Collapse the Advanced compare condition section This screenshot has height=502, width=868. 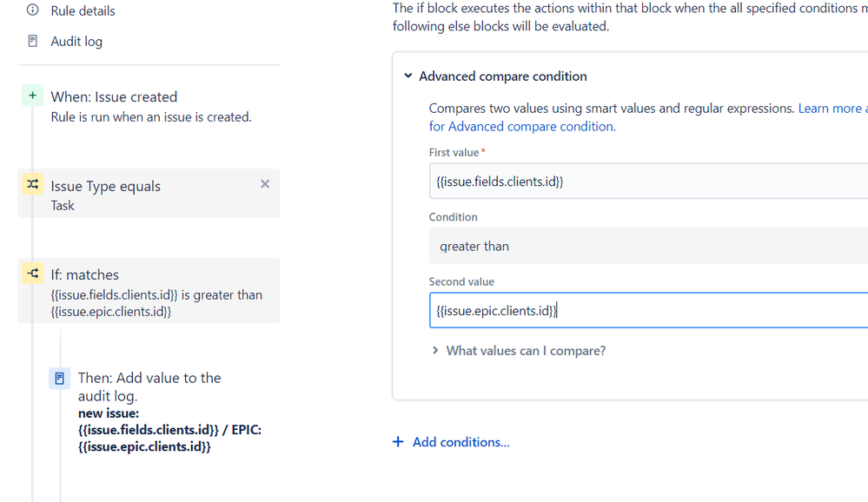tap(407, 76)
